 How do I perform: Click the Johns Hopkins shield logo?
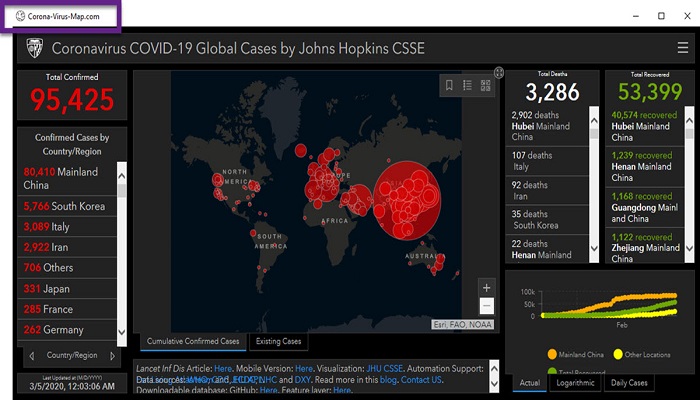coord(32,47)
